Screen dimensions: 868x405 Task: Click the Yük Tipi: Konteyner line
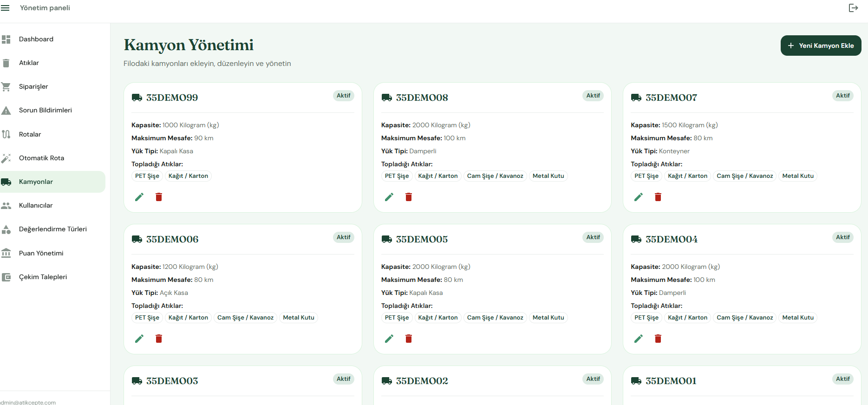660,151
